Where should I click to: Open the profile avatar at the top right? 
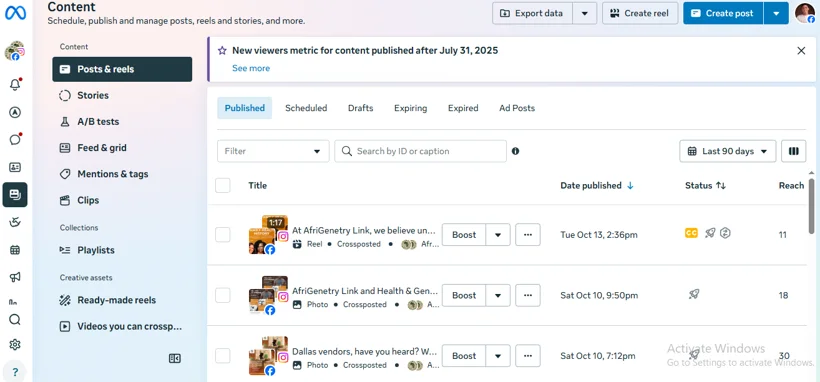point(805,13)
